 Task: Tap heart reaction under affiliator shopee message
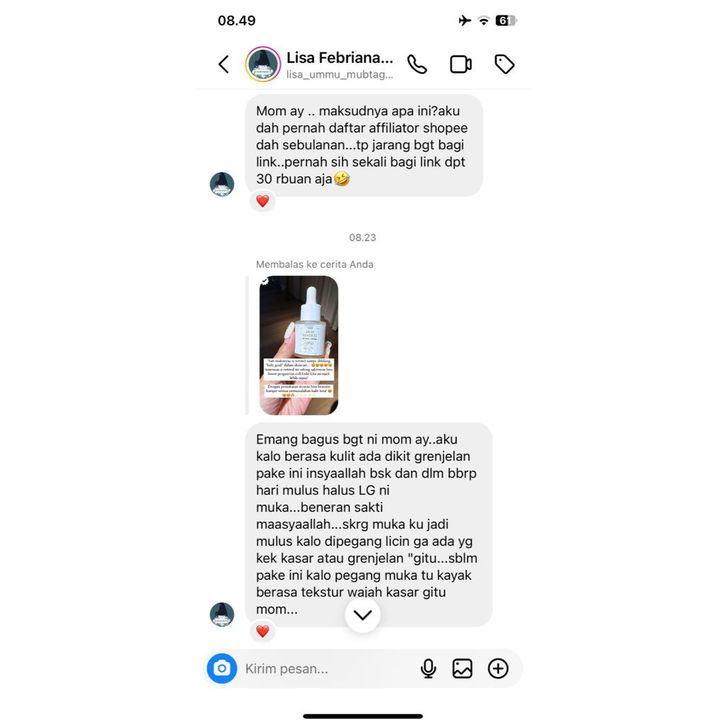tap(263, 201)
